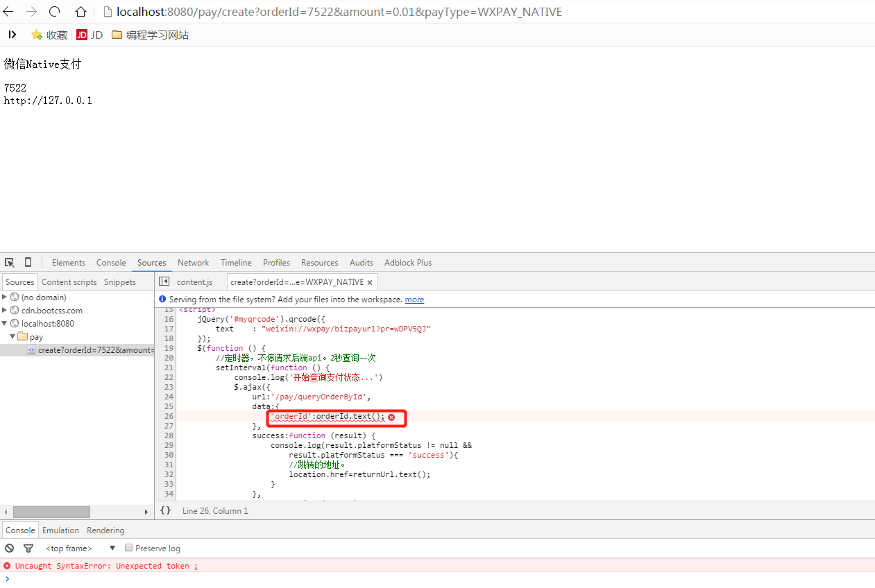Screen dimensions: 875x588
Task: Select the Console drawer tab
Action: coord(20,530)
